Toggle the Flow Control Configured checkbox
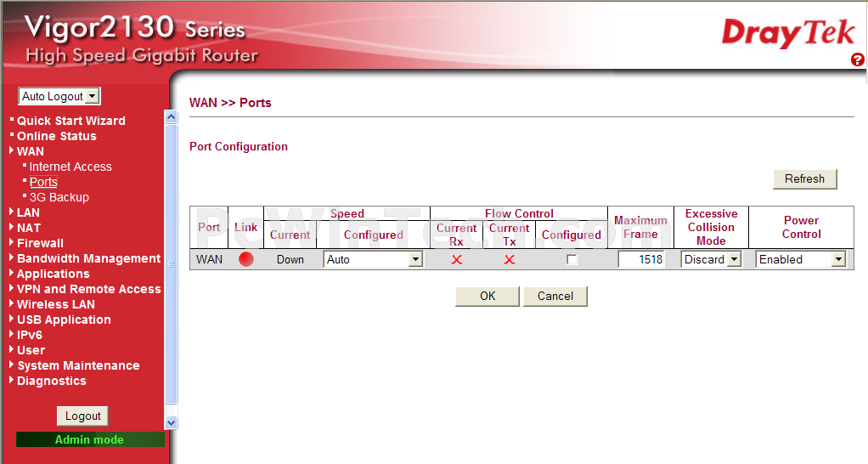868x464 pixels. (x=572, y=259)
